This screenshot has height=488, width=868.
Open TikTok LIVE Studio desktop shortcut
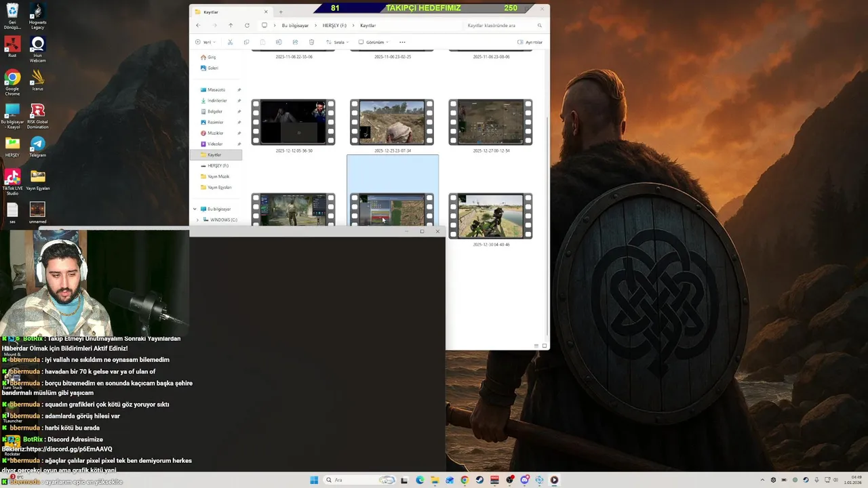coord(12,182)
